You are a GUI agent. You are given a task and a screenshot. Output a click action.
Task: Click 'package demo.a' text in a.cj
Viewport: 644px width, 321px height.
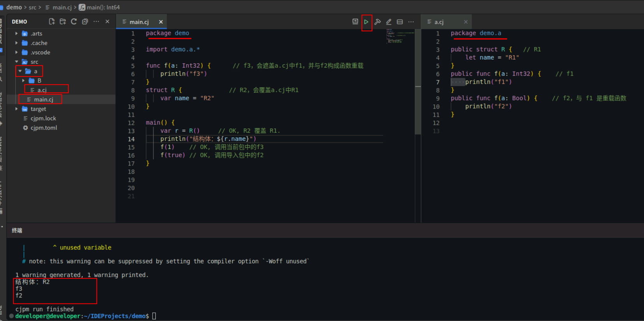[476, 33]
